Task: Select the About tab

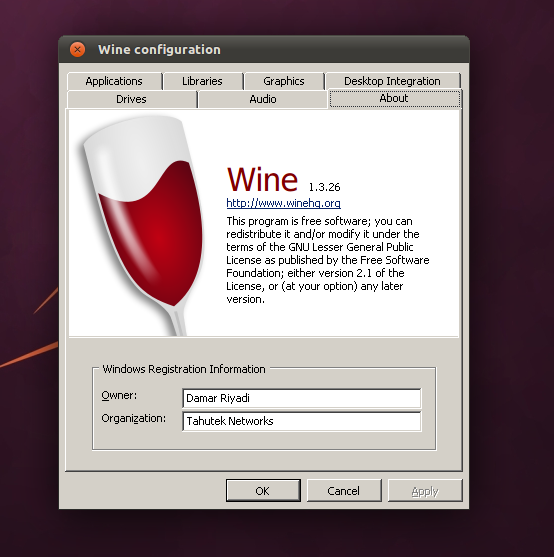Action: click(x=394, y=98)
